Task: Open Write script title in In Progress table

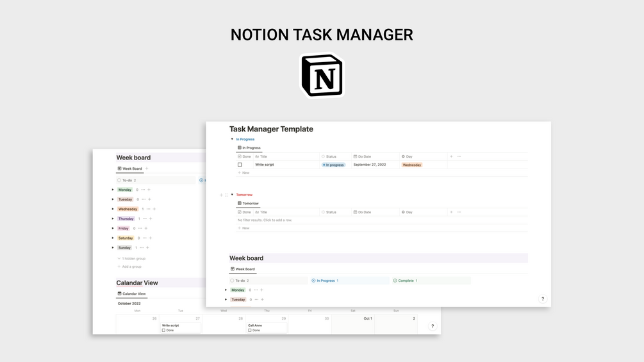Action: pyautogui.click(x=264, y=165)
